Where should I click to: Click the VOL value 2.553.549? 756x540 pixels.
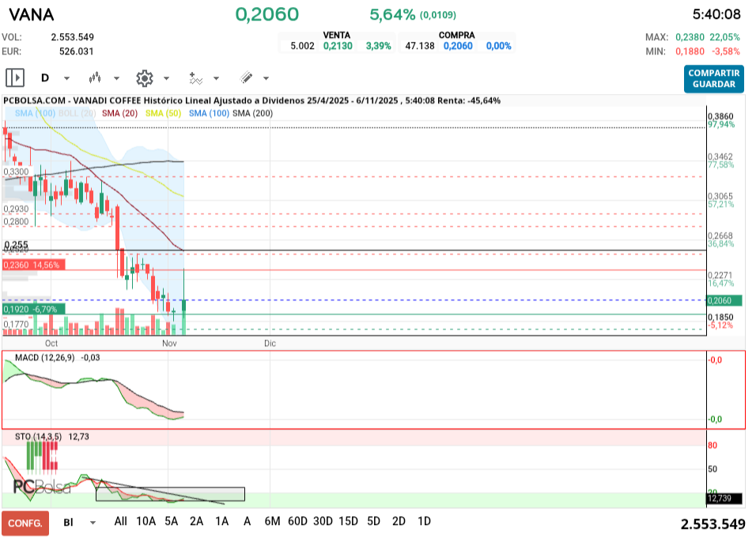click(72, 37)
